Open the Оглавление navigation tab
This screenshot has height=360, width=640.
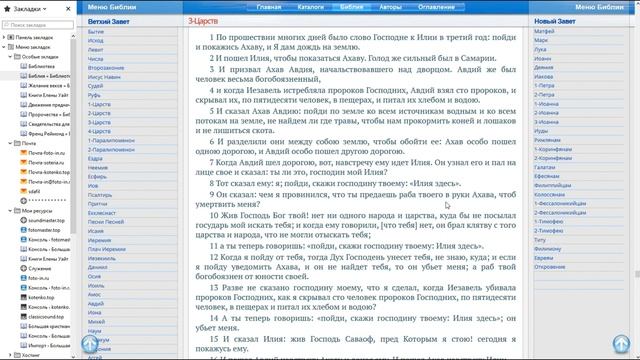[436, 7]
